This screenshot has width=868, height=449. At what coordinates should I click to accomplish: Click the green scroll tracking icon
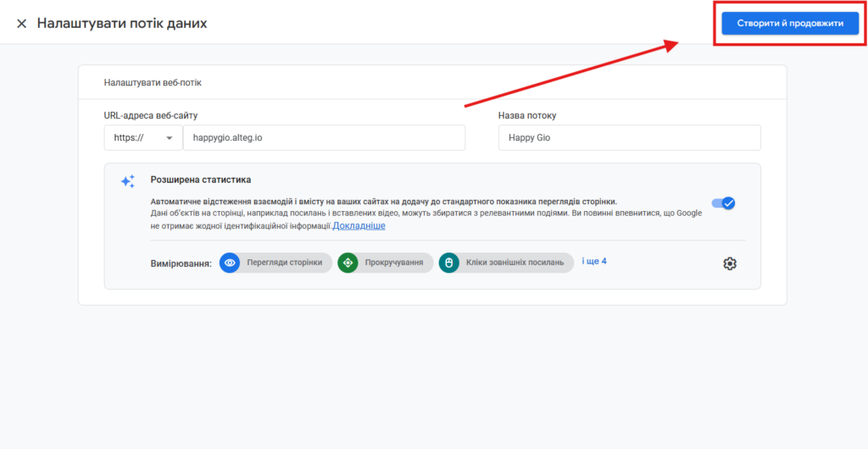click(x=348, y=263)
